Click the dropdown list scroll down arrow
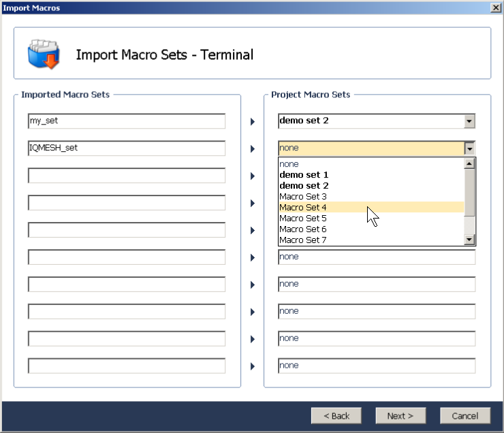 (x=470, y=240)
